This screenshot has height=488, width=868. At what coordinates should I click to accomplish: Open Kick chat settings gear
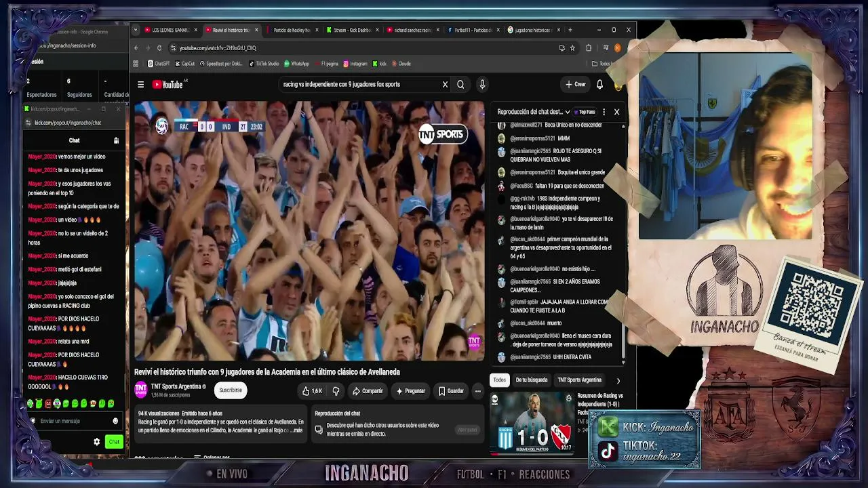coord(97,442)
